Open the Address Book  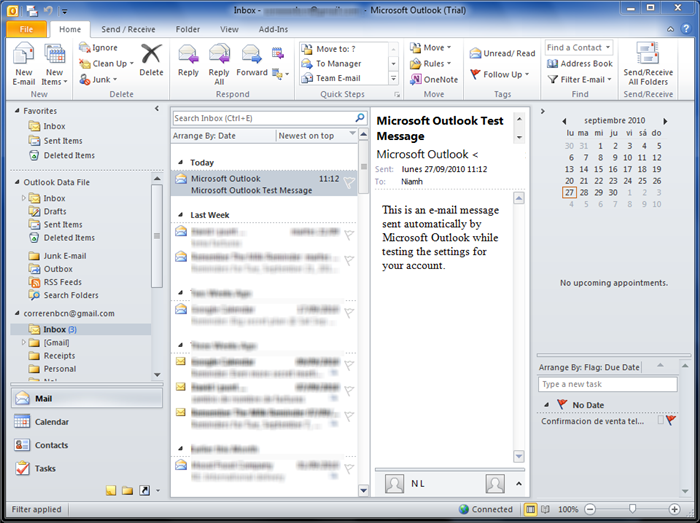click(x=580, y=63)
